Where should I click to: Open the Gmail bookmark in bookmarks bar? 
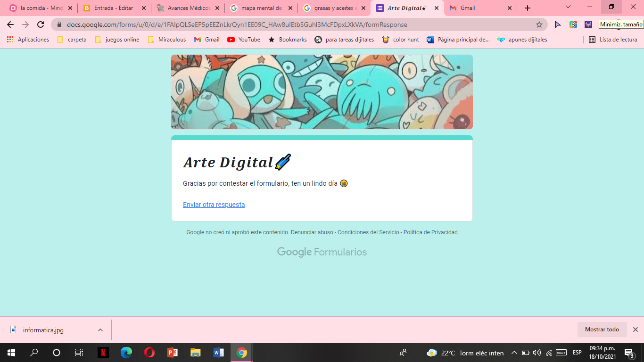[206, 40]
